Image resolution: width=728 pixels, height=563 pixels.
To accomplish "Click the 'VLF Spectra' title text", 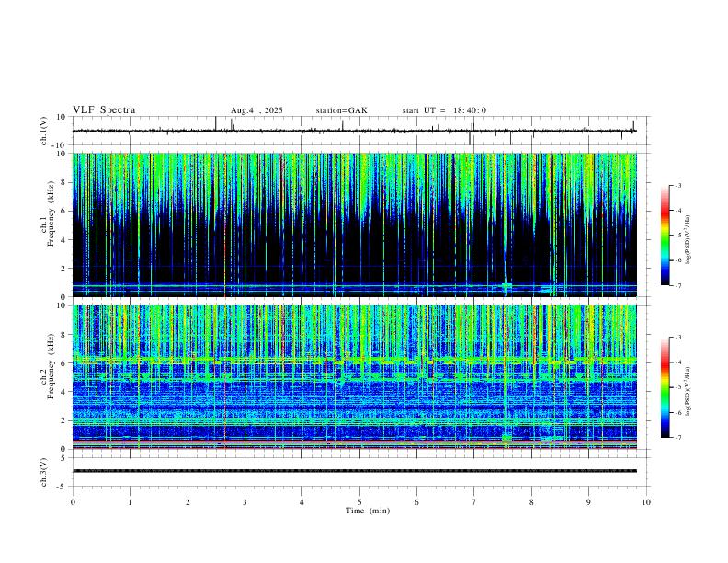I will tap(104, 110).
